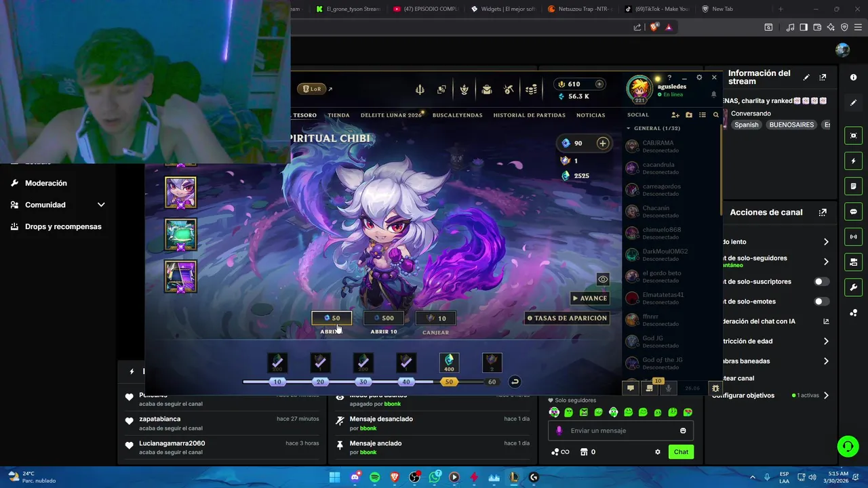Play the AVANCE preview
The height and width of the screenshot is (488, 868).
[589, 298]
